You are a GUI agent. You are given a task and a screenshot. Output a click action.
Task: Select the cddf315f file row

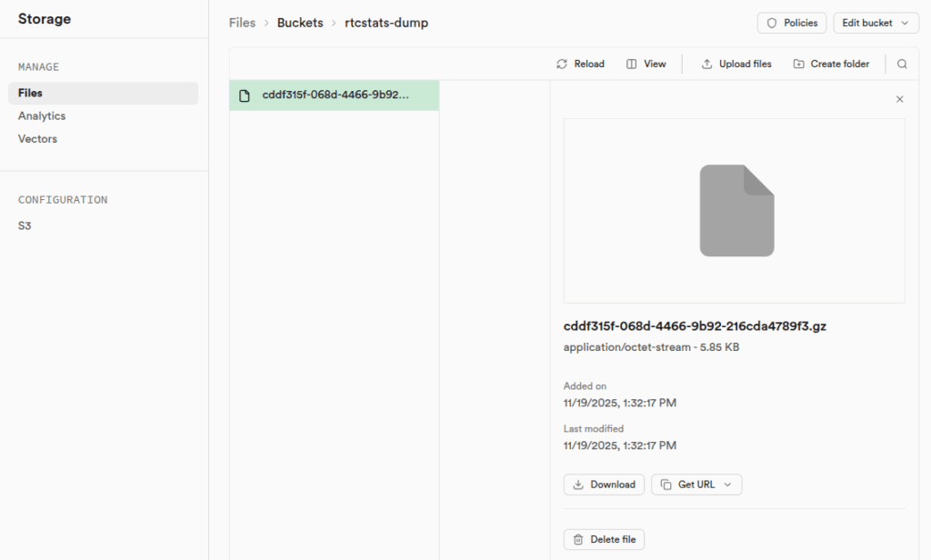pyautogui.click(x=335, y=95)
